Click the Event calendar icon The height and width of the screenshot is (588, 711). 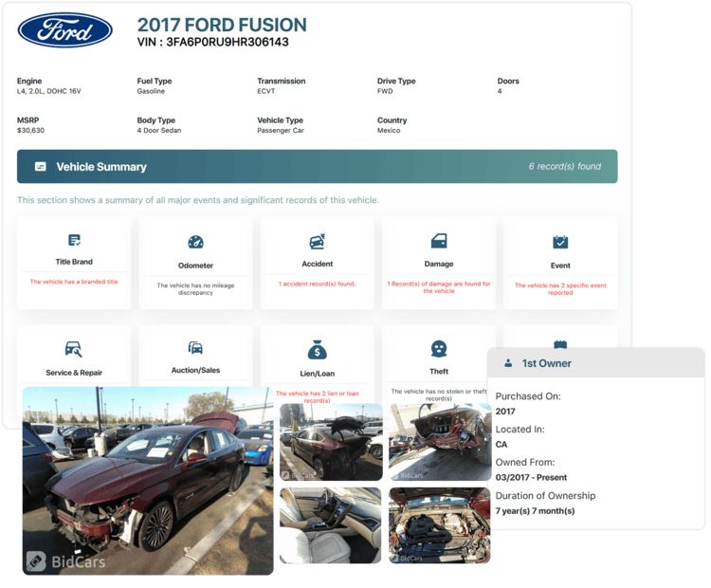(560, 242)
